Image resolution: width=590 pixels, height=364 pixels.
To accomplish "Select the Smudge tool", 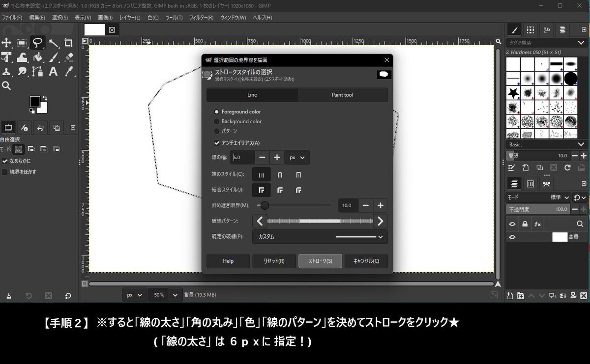I will coord(22,72).
